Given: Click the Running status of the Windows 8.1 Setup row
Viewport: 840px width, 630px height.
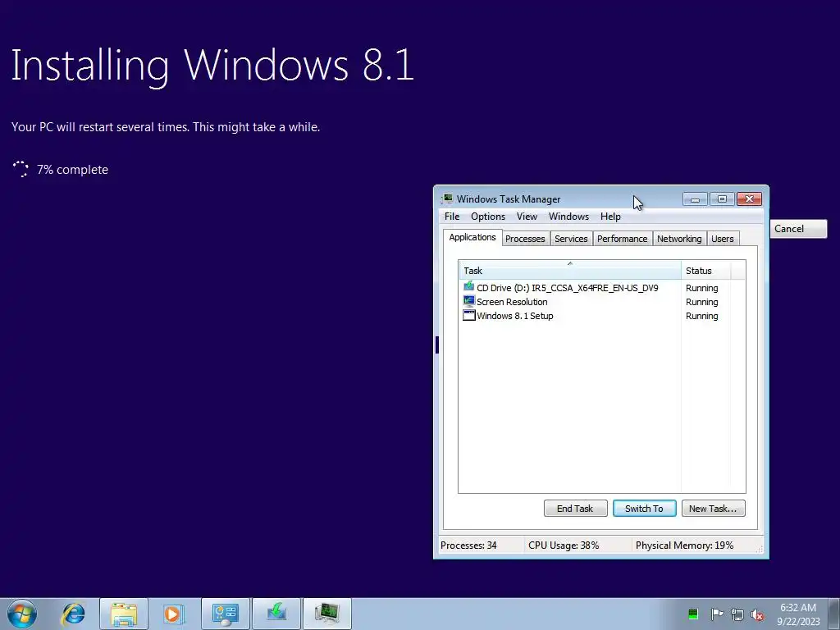Looking at the screenshot, I should (702, 316).
